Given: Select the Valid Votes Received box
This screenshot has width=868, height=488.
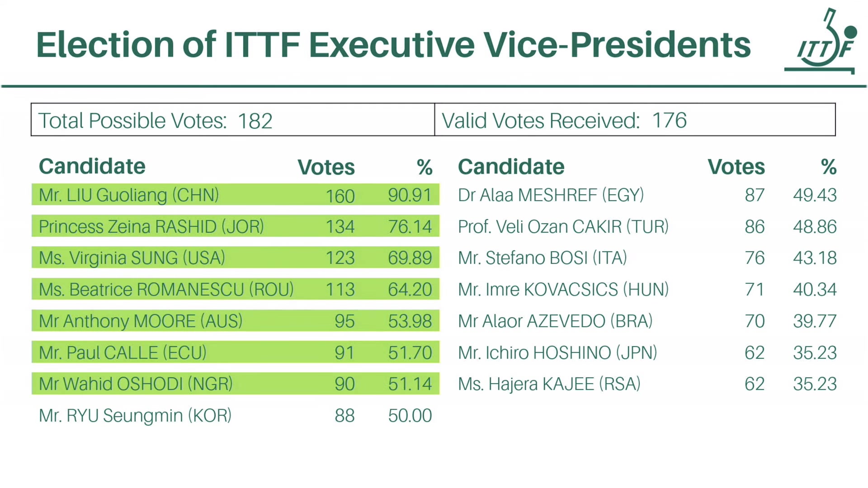Looking at the screenshot, I should pyautogui.click(x=635, y=120).
